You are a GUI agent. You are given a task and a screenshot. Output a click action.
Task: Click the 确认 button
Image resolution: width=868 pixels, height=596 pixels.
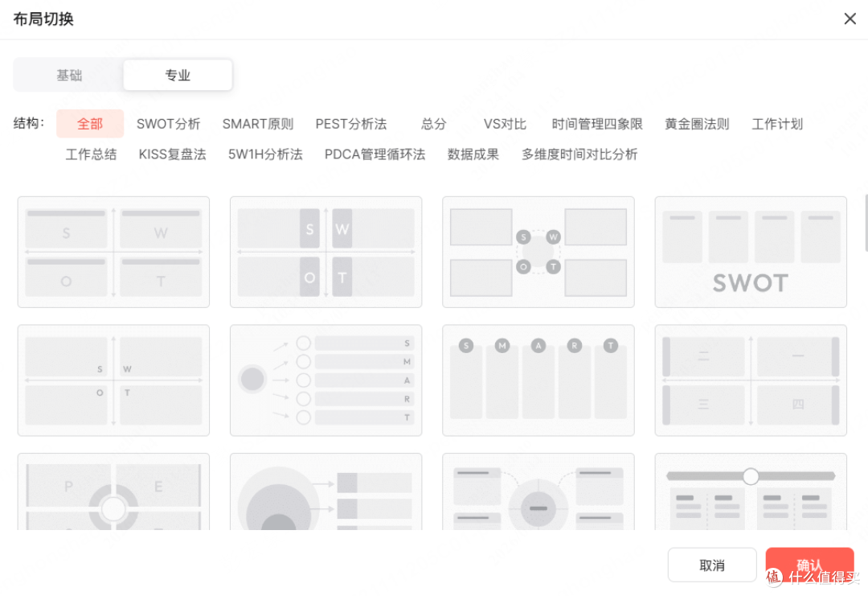pyautogui.click(x=809, y=565)
